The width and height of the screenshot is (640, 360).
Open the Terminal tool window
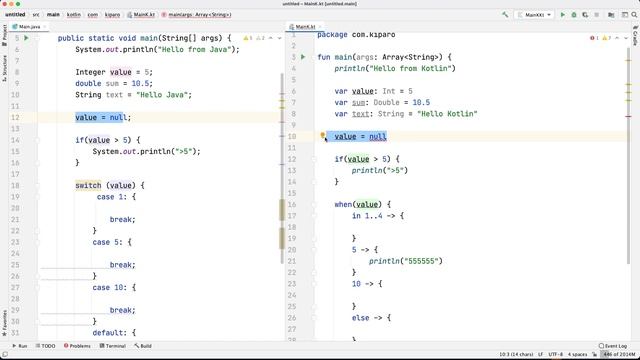pos(112,346)
